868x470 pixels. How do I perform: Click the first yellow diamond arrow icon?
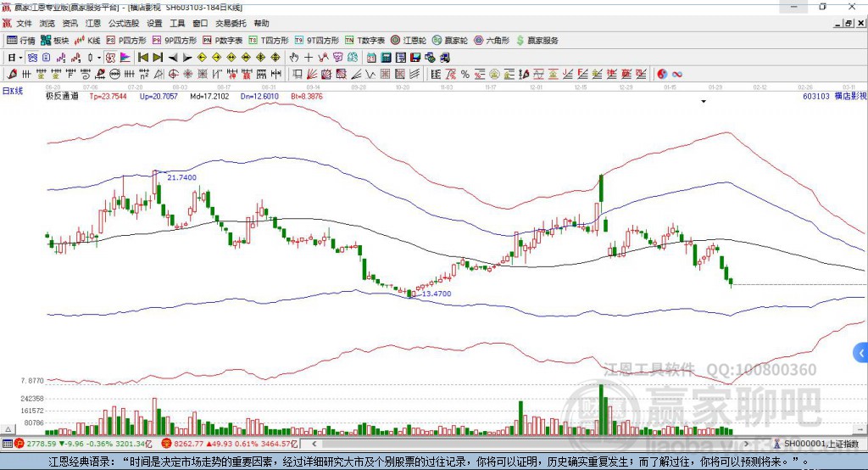click(x=202, y=58)
